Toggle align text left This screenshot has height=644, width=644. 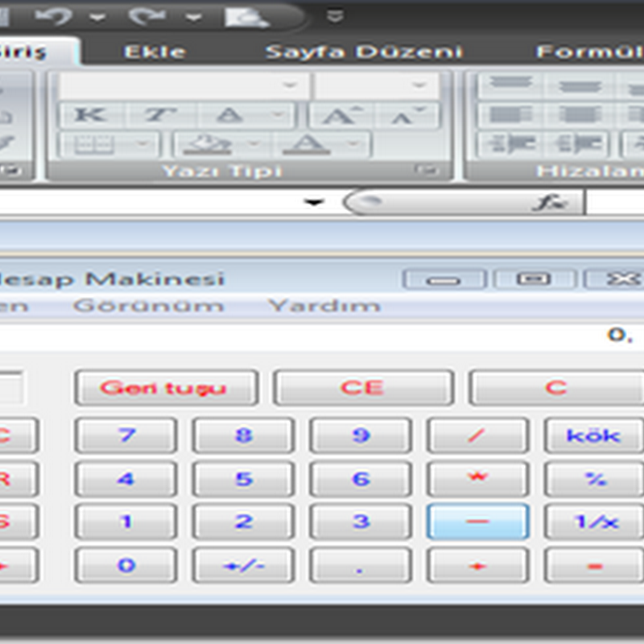[x=511, y=116]
